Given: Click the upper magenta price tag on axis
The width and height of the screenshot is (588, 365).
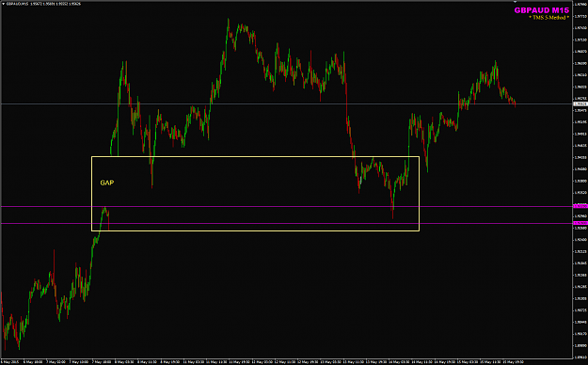Looking at the screenshot, I should [x=580, y=206].
